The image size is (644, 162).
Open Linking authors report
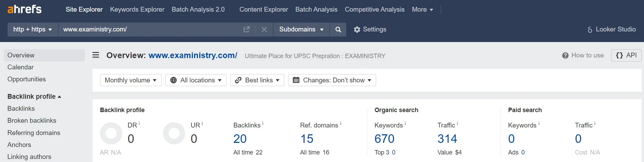coord(29,157)
